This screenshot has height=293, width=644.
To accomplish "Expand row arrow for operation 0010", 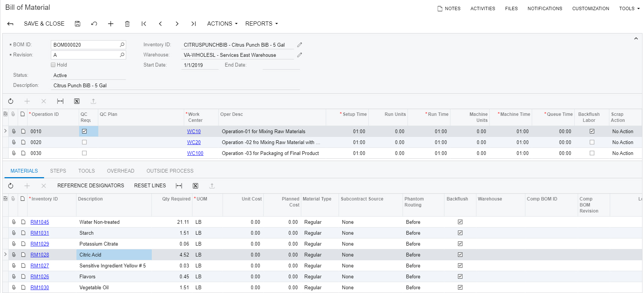I will pyautogui.click(x=5, y=131).
